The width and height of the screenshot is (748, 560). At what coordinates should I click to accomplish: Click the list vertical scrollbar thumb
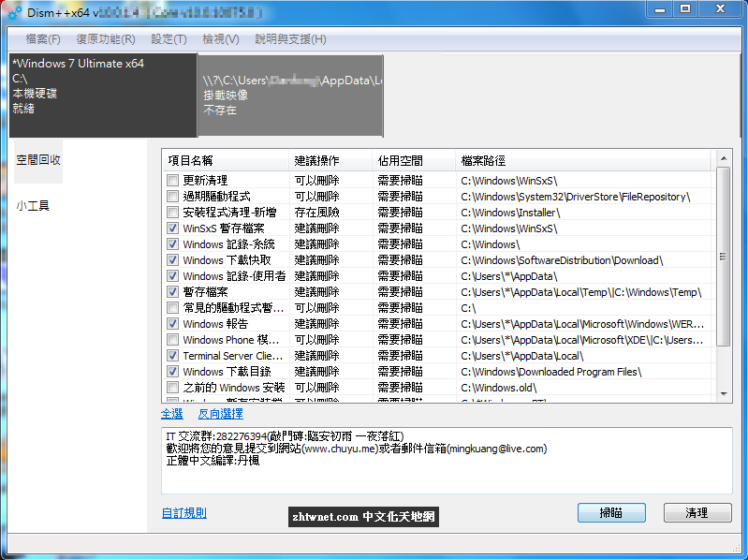point(724,257)
